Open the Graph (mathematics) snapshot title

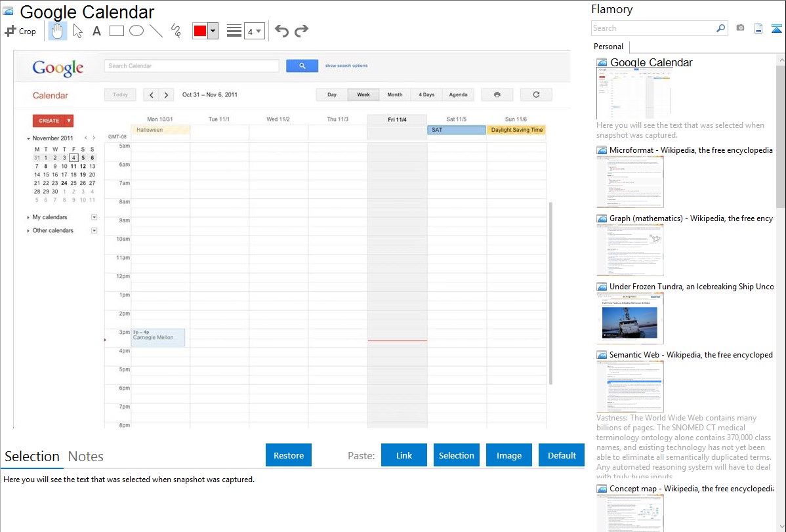pos(692,218)
